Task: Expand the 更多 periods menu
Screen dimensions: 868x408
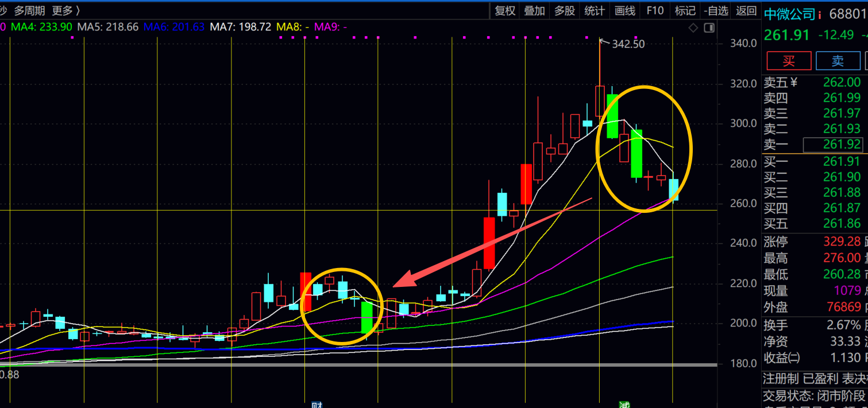Action: click(65, 10)
